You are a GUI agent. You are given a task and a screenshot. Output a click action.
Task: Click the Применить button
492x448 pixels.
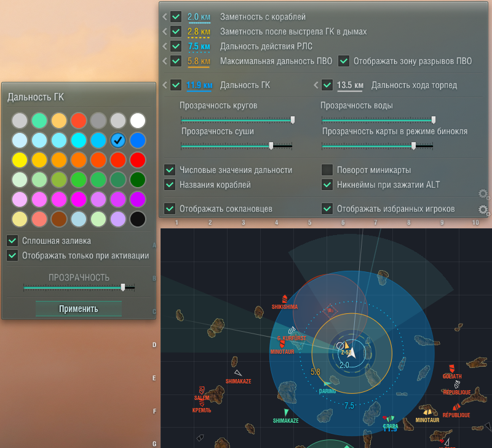[79, 308]
